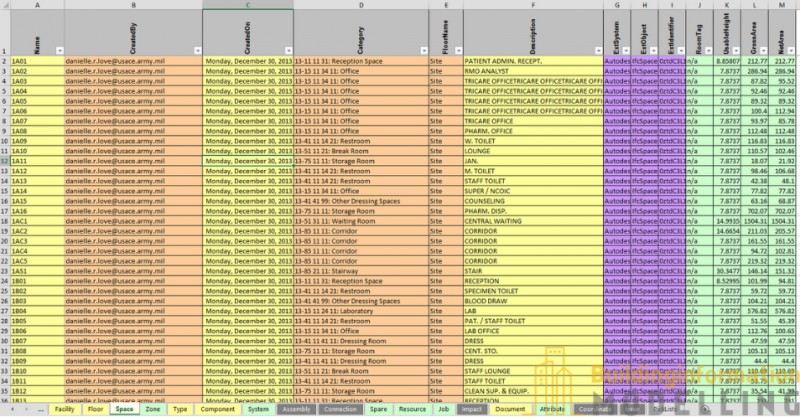Open the ExtSystem column filter dropdown
This screenshot has height=417, width=800.
coord(626,51)
